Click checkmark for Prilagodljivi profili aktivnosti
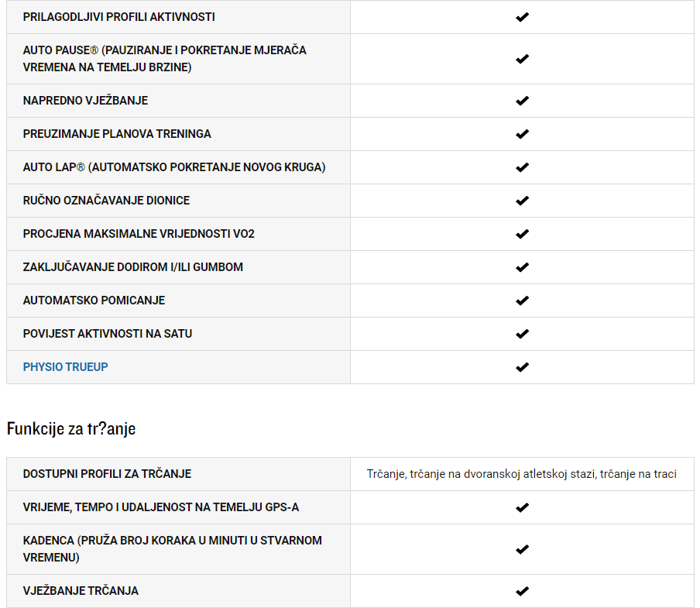Screen dimensions: 700x608 [522, 17]
